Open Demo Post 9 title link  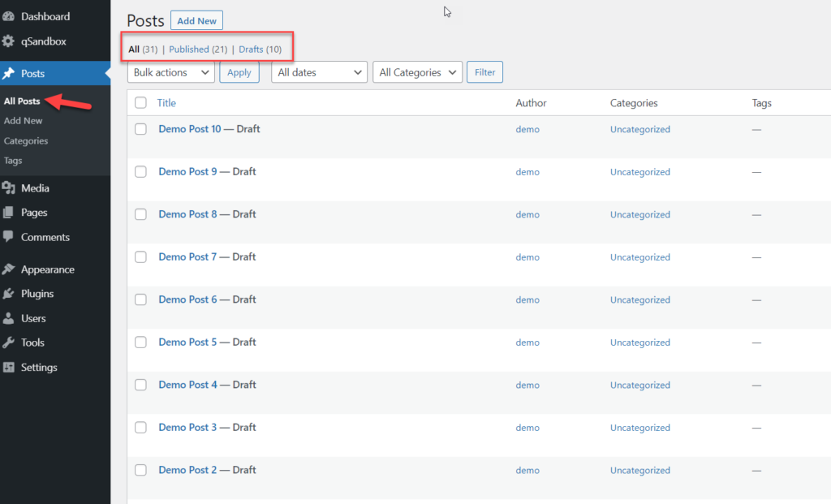187,172
